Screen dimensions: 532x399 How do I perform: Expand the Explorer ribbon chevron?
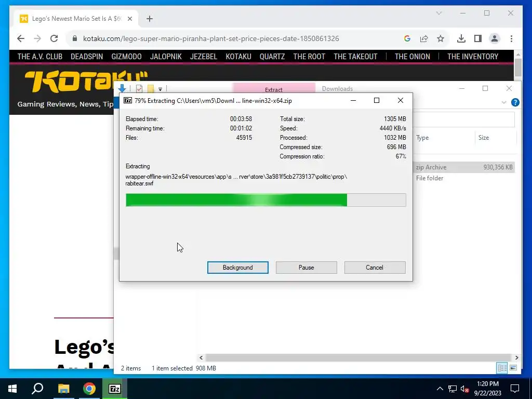(x=504, y=102)
